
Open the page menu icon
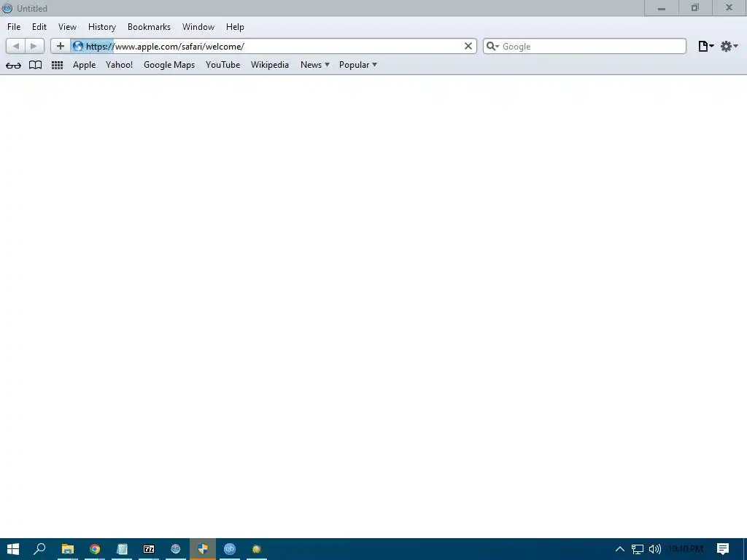[x=705, y=46]
